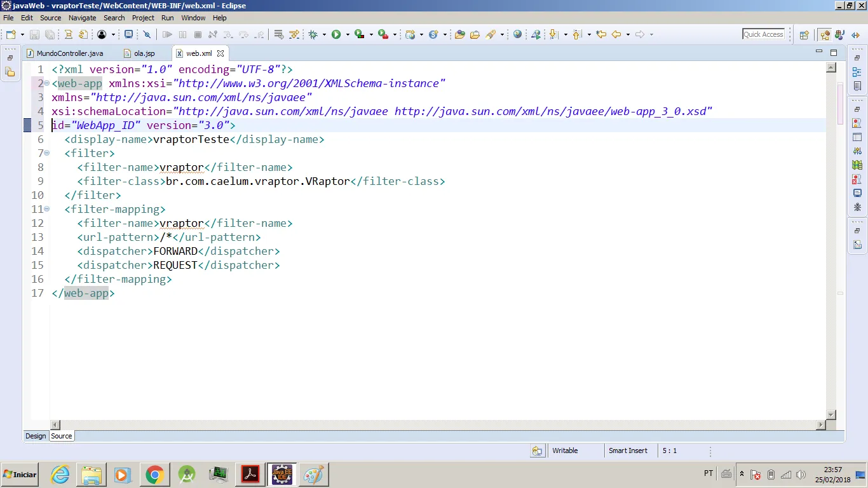Click the Skip All Breakpoints icon
The image size is (868, 488).
(x=147, y=34)
